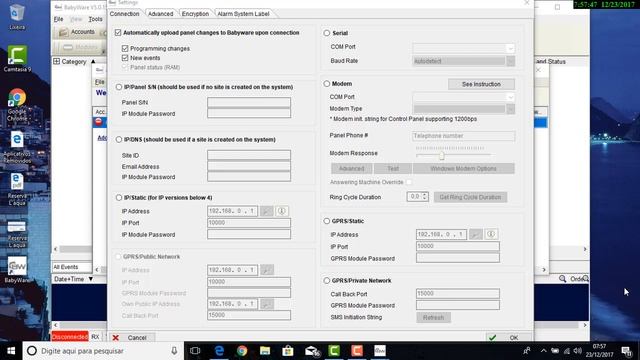Viewport: 640px width, 360px height.
Task: Click the search tool beside IP/Static IP Address
Action: pyautogui.click(x=267, y=211)
